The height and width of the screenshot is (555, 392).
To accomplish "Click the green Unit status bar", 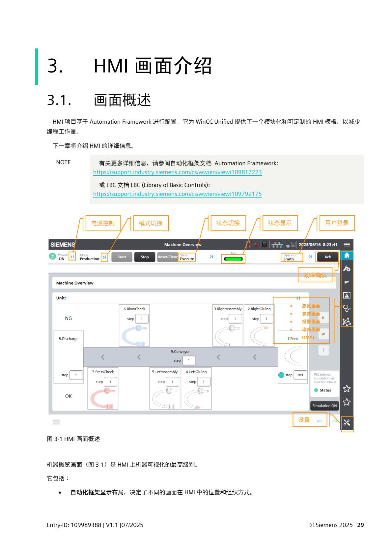I will click(x=233, y=259).
